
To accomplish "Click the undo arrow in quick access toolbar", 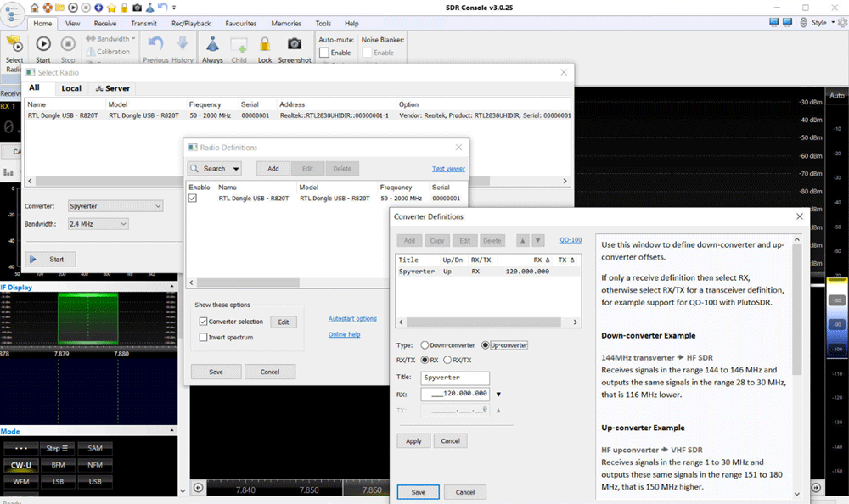I will coord(162,7).
